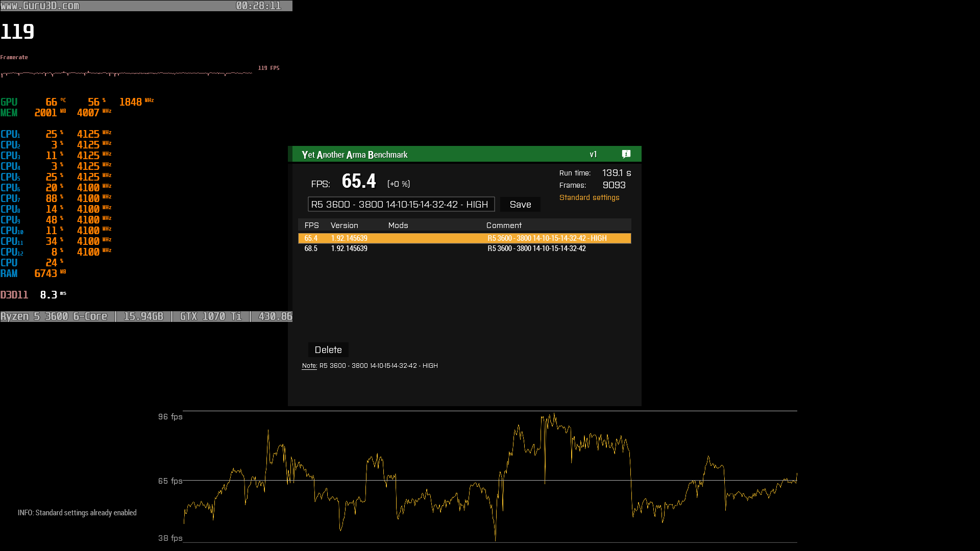
Task: Select the highlighted 65.4 FPS result row
Action: pyautogui.click(x=464, y=238)
